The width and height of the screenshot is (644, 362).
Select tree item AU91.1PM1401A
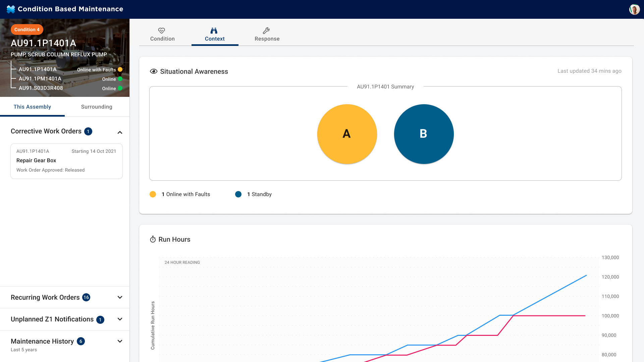click(40, 79)
